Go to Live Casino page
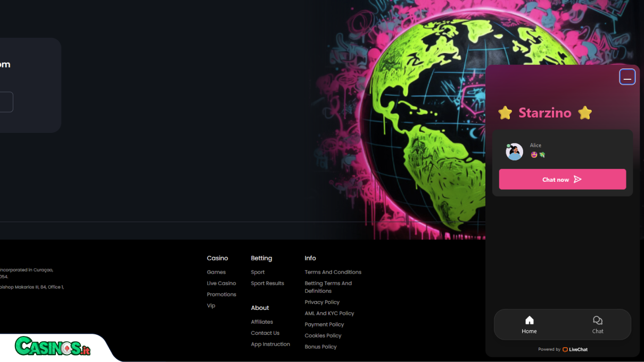 pos(221,283)
